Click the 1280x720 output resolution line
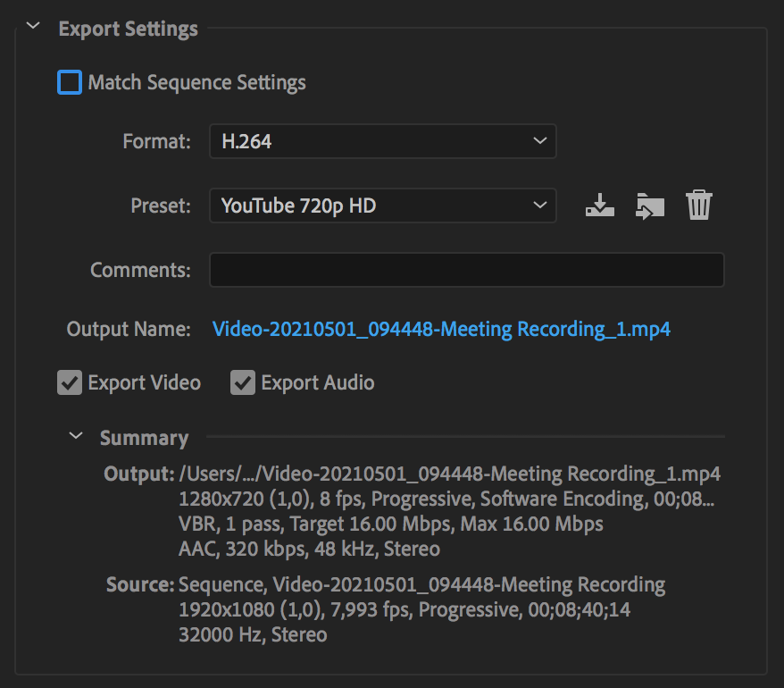Viewport: 784px width, 688px height. coord(446,498)
